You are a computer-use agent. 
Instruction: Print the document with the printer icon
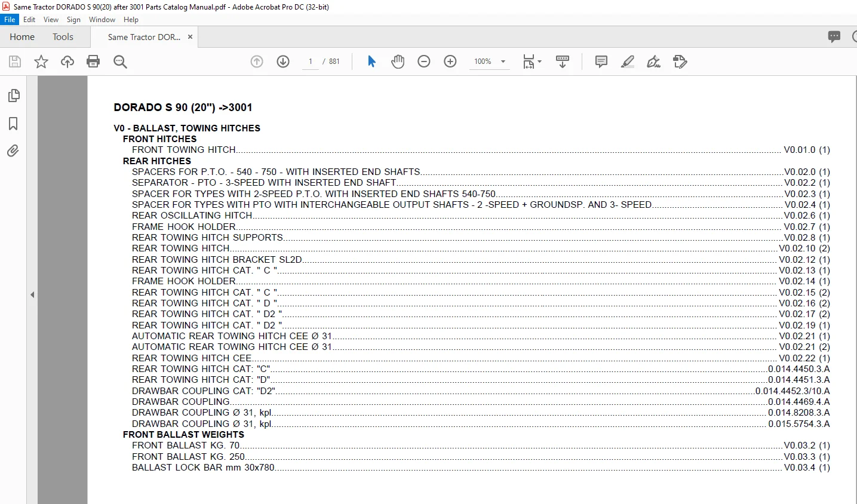93,62
